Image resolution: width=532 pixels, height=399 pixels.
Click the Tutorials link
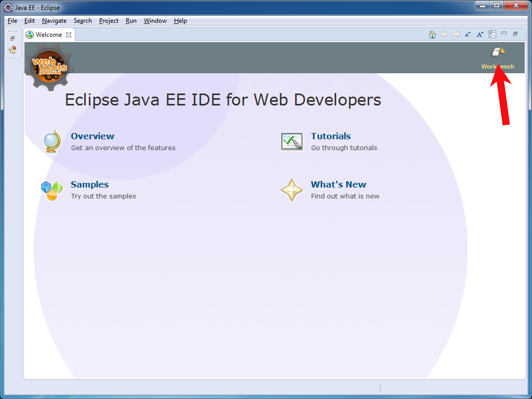(x=331, y=136)
